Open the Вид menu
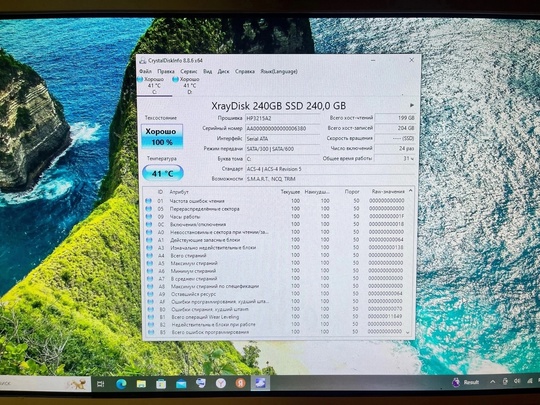Screen dimensions: 540x405 (207, 71)
